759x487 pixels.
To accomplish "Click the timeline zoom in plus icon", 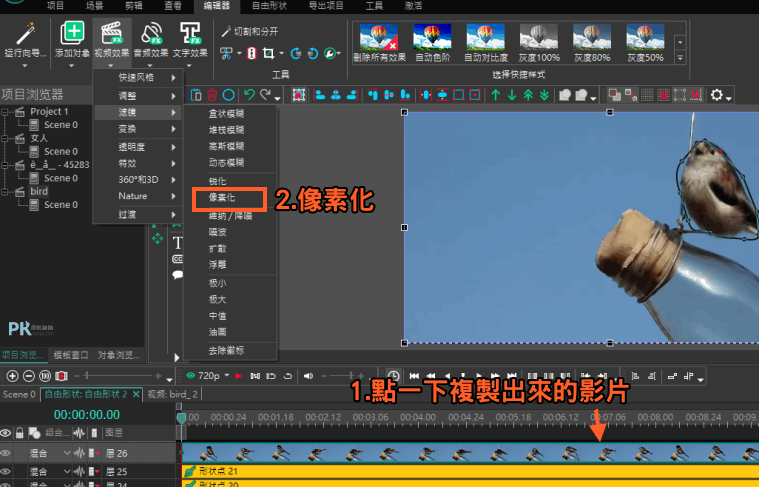I will [13, 376].
